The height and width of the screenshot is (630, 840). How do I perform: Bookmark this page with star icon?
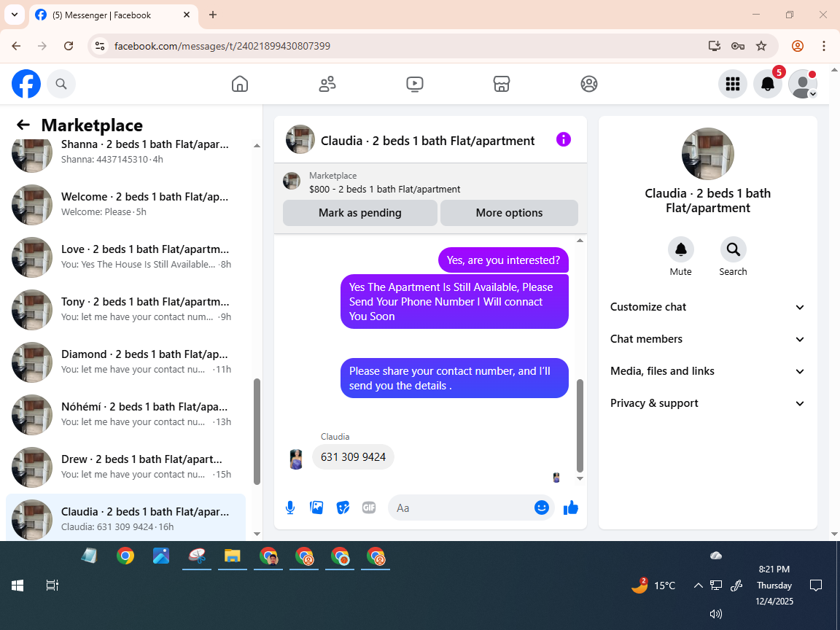761,46
